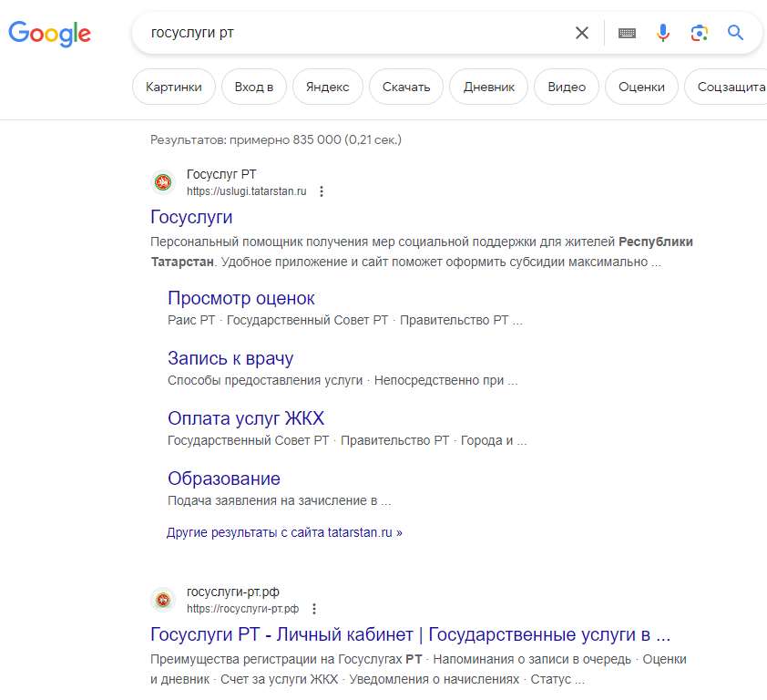Clear the search query with the X icon
Screen dimensions: 767x700
pos(582,34)
